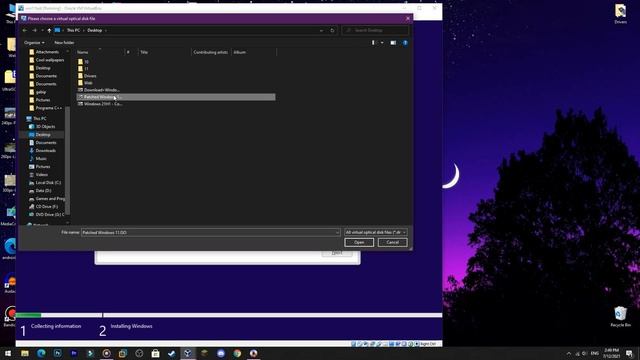Open Steam from the taskbar
Screen dimensions: 640x360
[x=172, y=353]
